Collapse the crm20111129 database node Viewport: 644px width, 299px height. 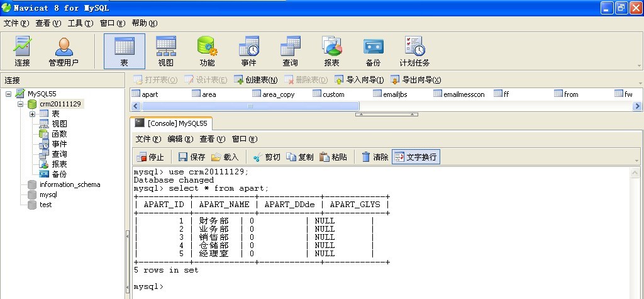(x=20, y=104)
